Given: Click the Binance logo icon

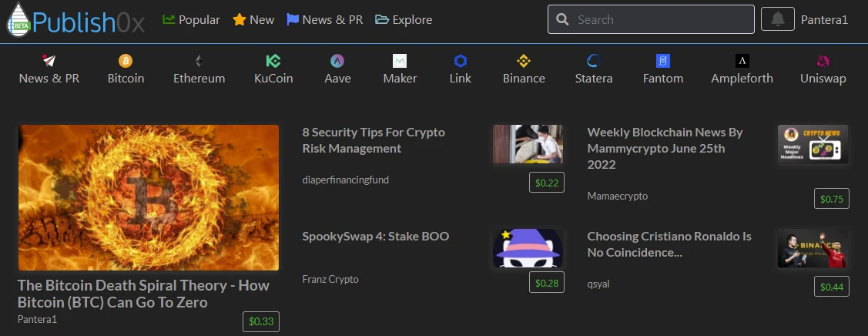Looking at the screenshot, I should click(x=524, y=60).
